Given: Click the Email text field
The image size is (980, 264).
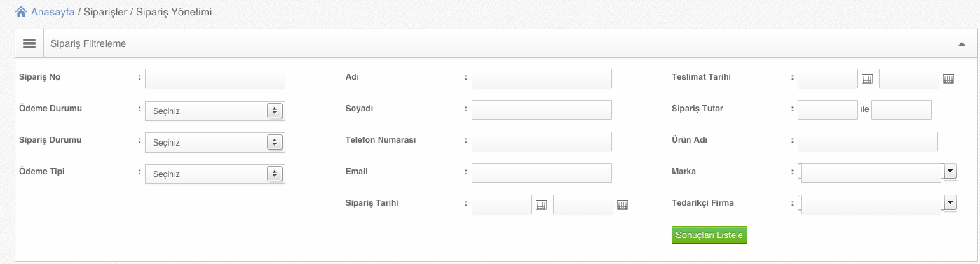Looking at the screenshot, I should (542, 172).
